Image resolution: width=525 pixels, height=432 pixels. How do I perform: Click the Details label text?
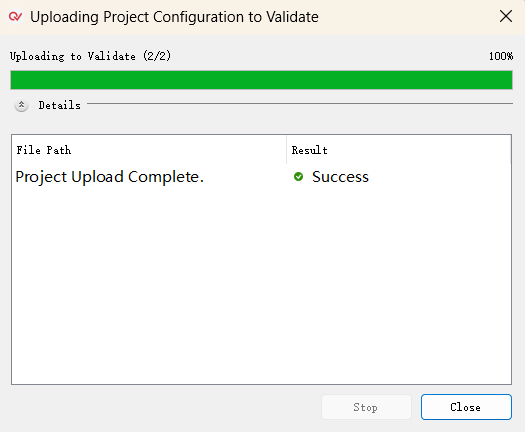60,105
